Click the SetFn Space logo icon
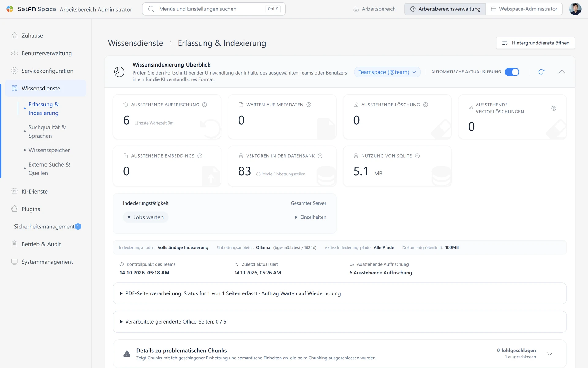Screen dimensions: 588x368 coord(10,9)
